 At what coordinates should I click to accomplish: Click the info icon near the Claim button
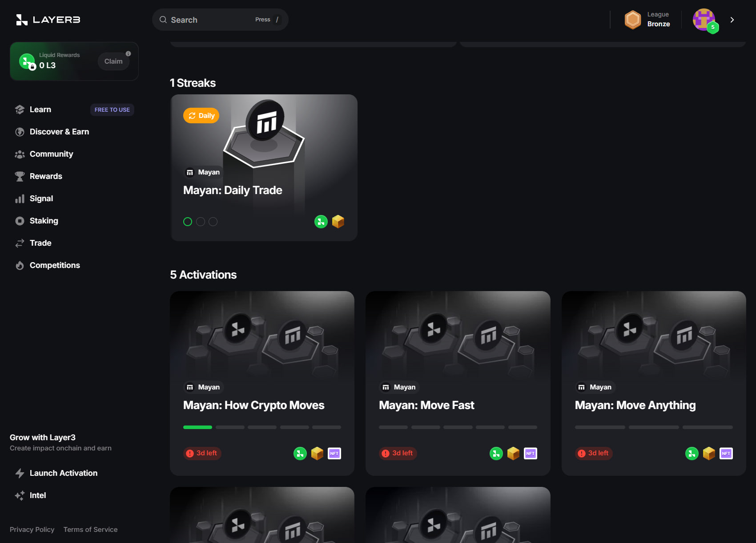(128, 53)
